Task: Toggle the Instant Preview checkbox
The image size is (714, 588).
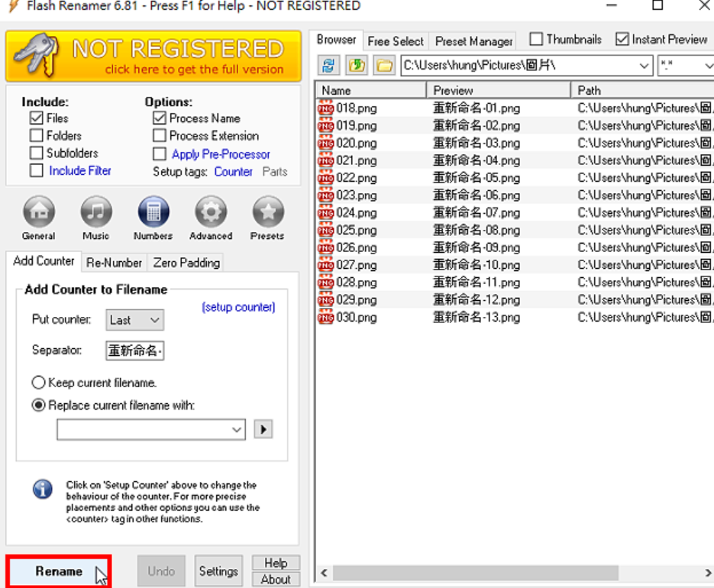Action: [x=622, y=39]
